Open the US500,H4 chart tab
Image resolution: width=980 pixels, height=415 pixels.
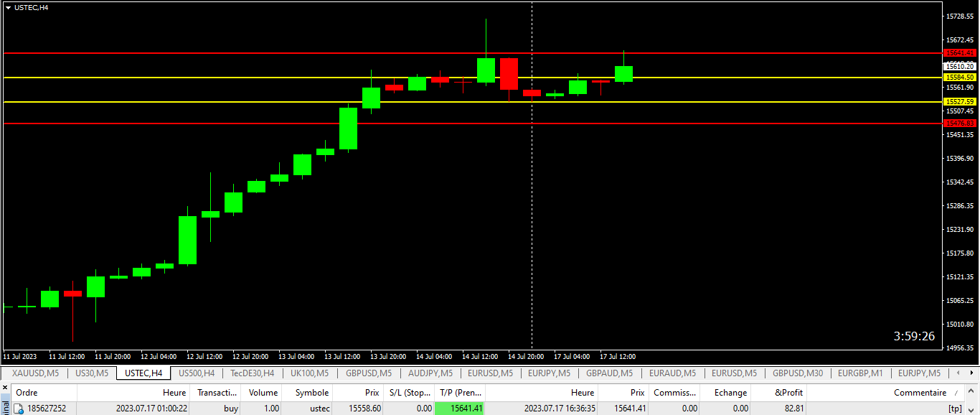click(x=197, y=373)
